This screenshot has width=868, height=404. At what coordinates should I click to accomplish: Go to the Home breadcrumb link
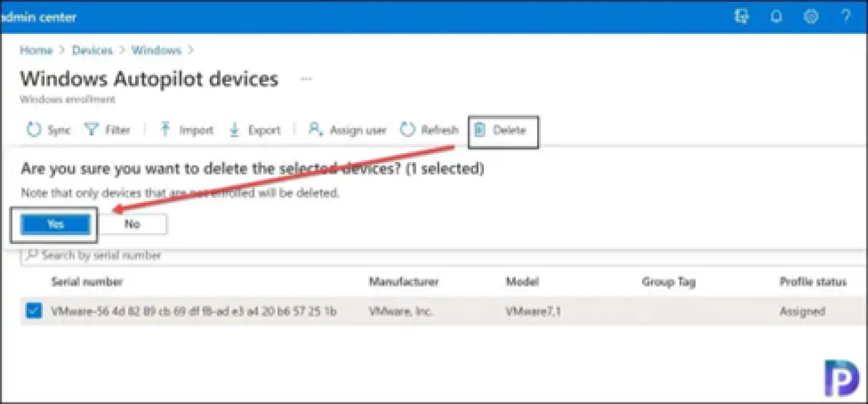36,50
